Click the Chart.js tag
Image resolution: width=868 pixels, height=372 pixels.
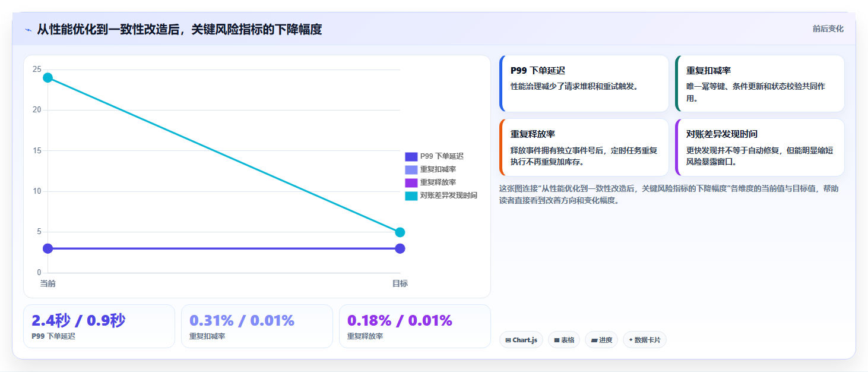click(x=521, y=340)
